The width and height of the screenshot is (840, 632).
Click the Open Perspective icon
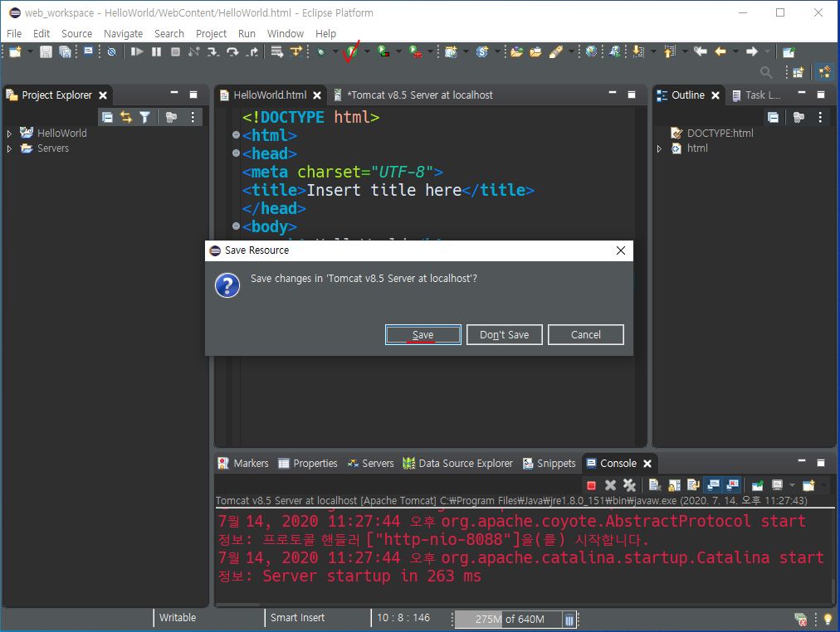tap(798, 71)
